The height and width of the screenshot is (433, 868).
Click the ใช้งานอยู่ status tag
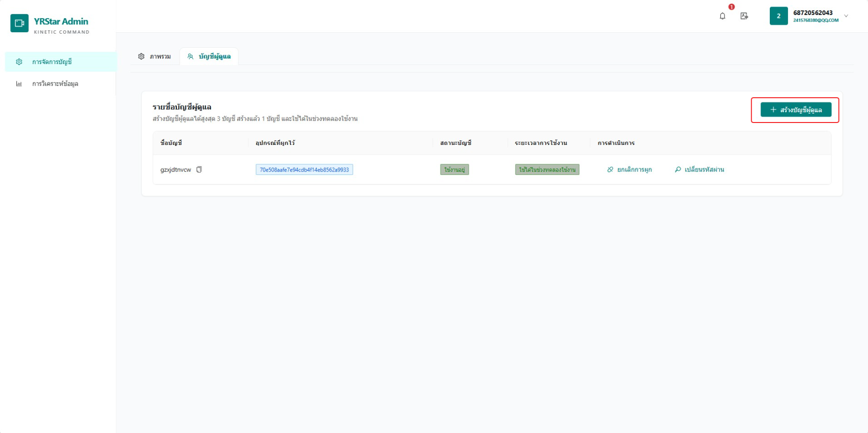[x=455, y=170]
